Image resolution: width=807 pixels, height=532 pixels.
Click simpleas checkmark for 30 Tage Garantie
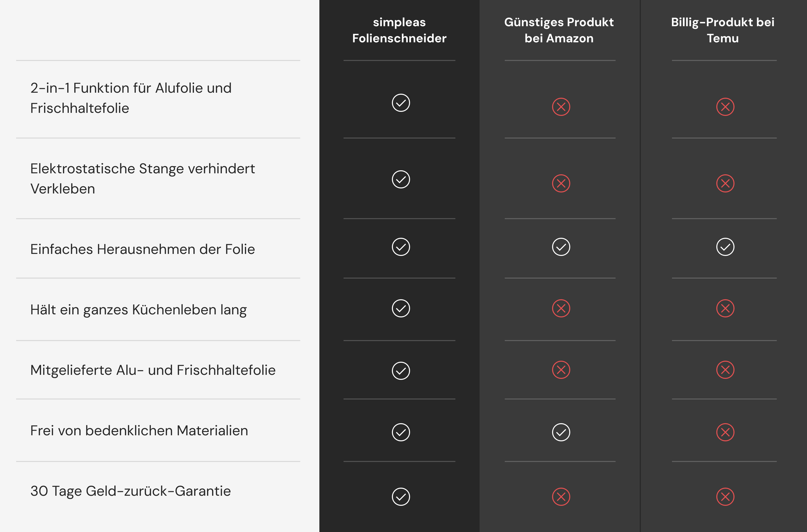401,497
